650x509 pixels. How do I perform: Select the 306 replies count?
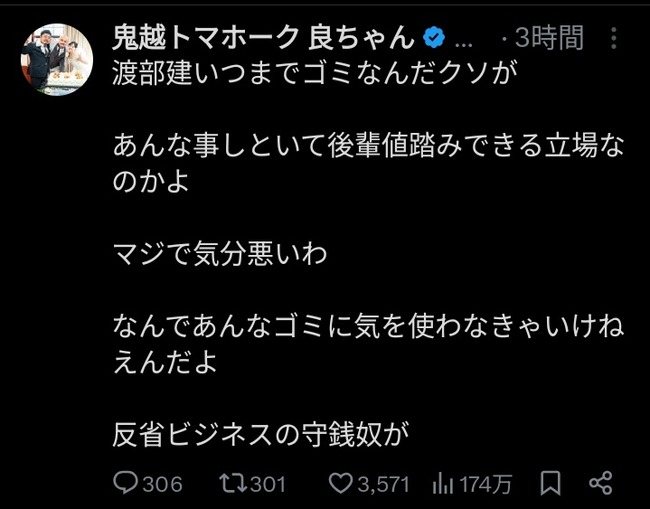pos(162,484)
